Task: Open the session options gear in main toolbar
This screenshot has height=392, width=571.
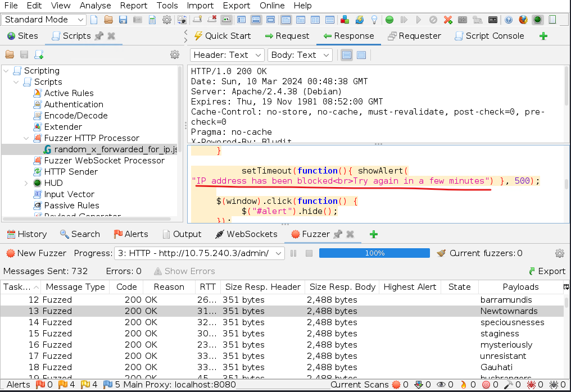Action: coord(167,20)
